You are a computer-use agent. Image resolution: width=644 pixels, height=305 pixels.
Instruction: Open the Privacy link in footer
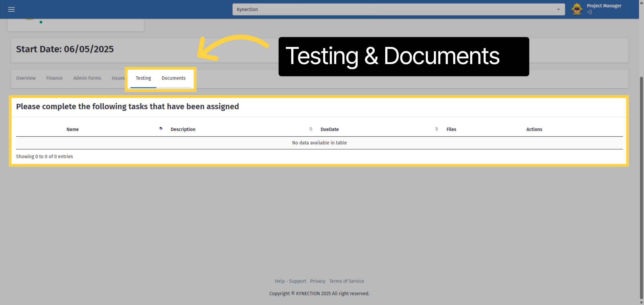coord(318,281)
